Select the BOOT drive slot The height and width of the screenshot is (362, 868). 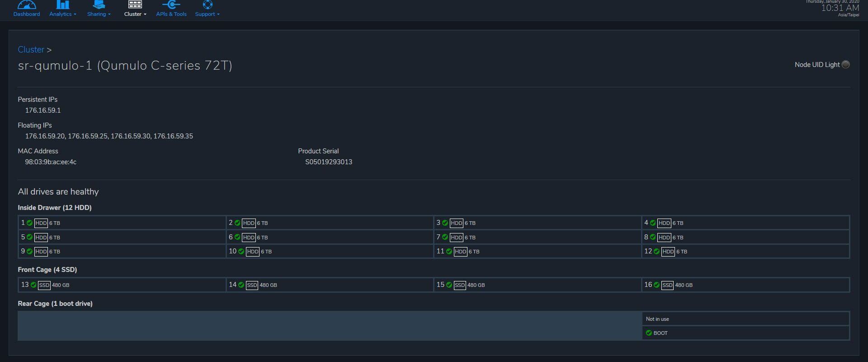(x=745, y=333)
